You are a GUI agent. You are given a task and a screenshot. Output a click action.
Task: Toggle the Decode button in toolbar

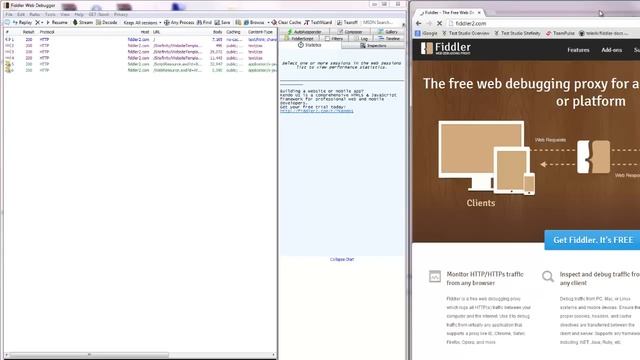point(107,22)
